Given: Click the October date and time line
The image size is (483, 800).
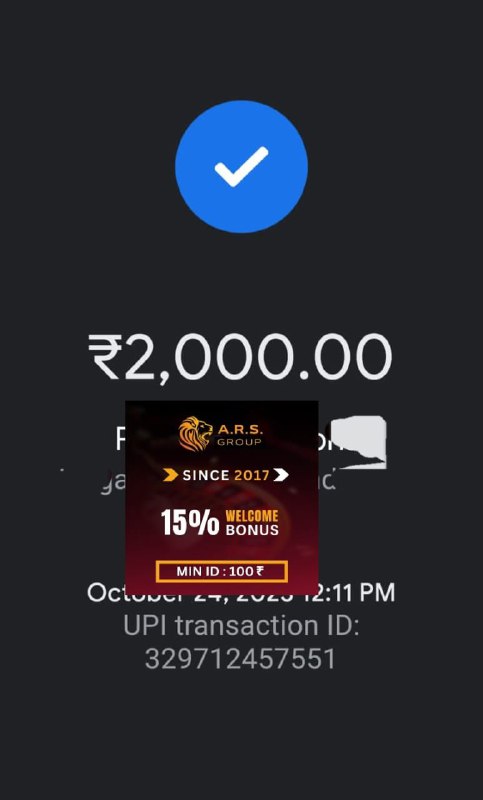Looking at the screenshot, I should coord(241,593).
